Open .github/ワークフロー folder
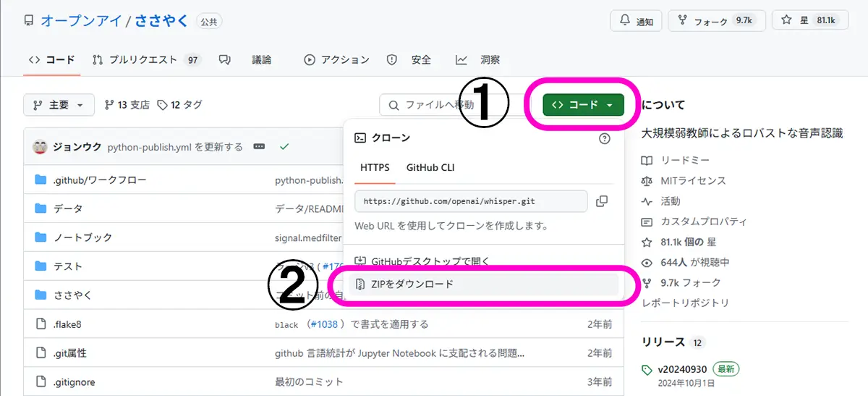Image resolution: width=868 pixels, height=396 pixels. pyautogui.click(x=100, y=180)
